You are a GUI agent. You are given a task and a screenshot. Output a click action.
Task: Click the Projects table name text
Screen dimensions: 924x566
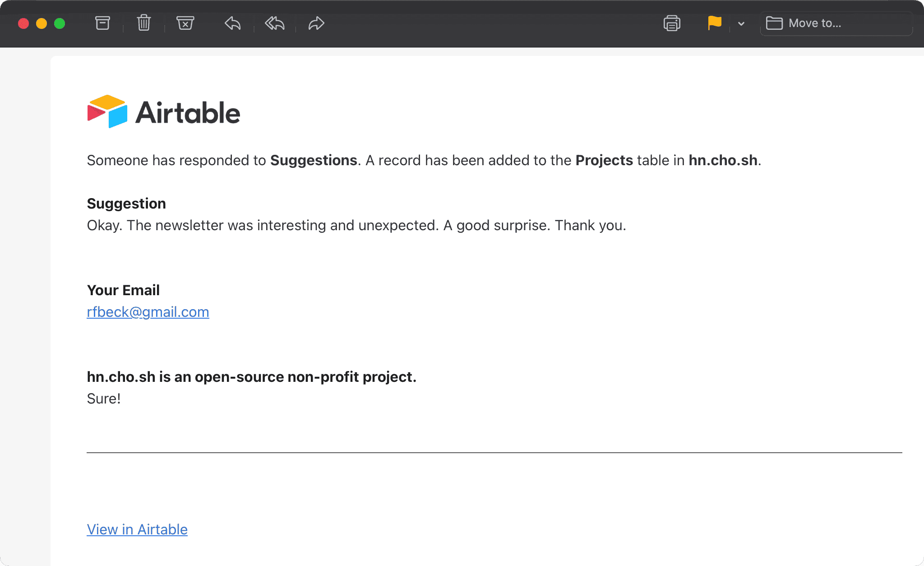click(604, 160)
